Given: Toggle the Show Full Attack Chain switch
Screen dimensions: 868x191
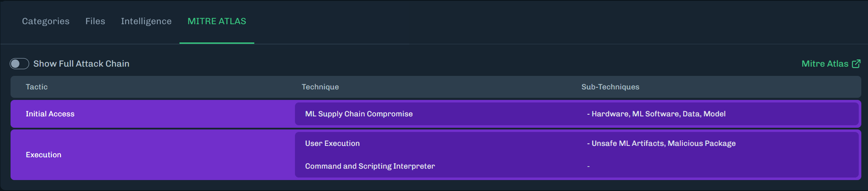Looking at the screenshot, I should click(19, 64).
